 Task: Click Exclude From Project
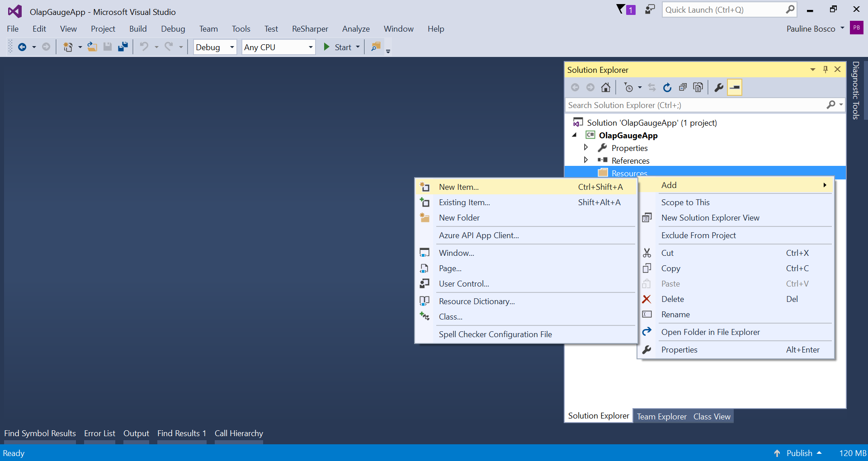pyautogui.click(x=736, y=235)
